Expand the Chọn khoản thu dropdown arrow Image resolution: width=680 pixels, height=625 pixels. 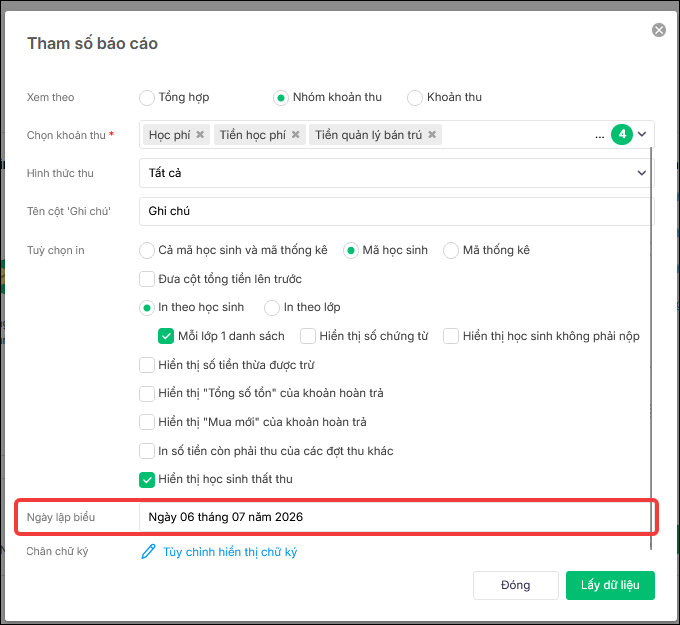(642, 134)
